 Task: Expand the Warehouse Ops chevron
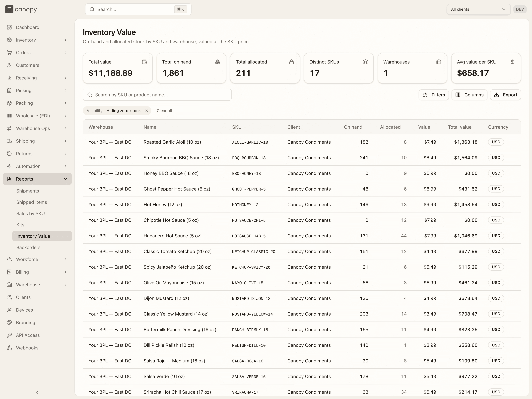point(65,128)
